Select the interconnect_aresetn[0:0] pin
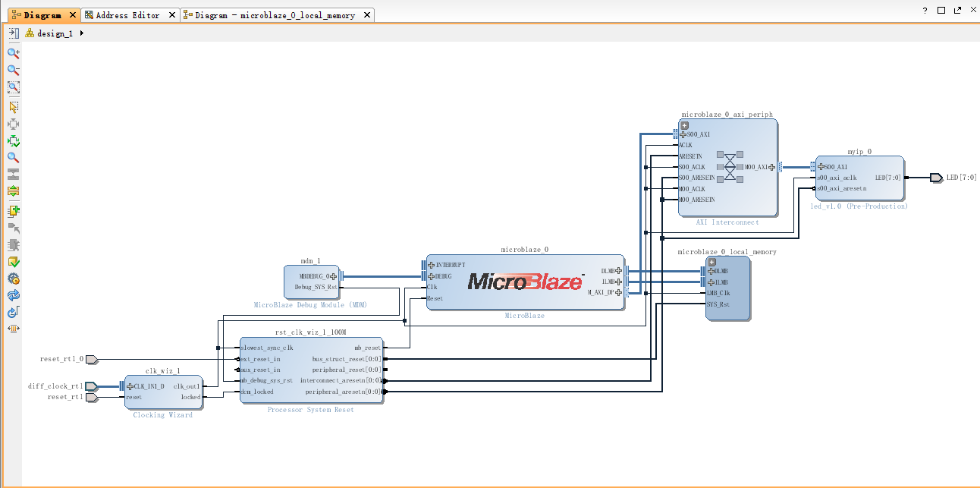This screenshot has width=980, height=488. pos(341,381)
